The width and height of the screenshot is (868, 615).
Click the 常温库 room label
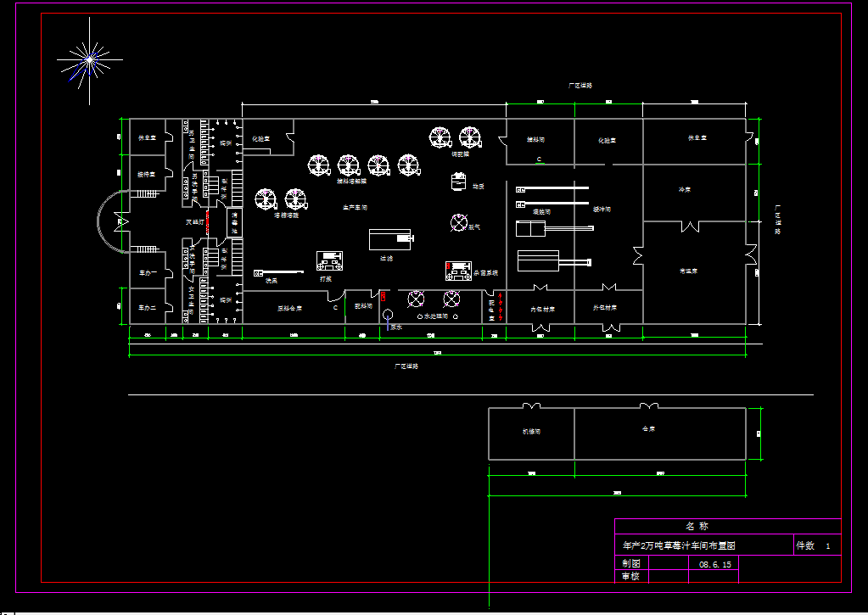(x=688, y=271)
